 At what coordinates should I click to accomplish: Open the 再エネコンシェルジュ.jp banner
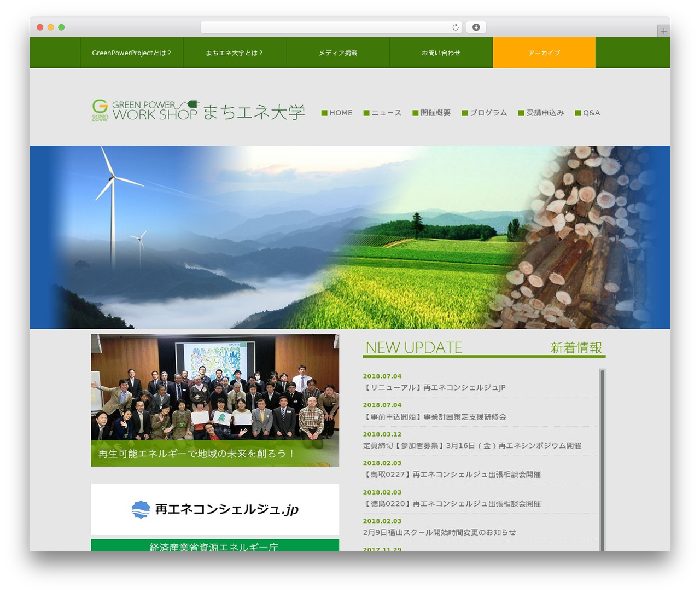tap(215, 509)
